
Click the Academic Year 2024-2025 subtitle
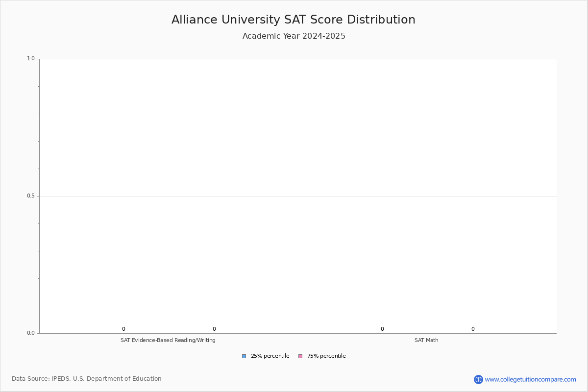[x=294, y=36]
